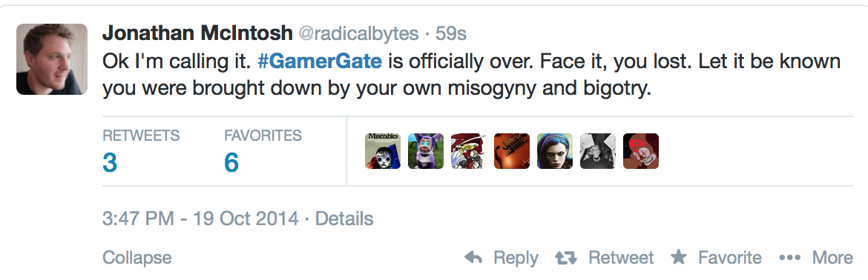Screen dimensions: 868x280
Task: Click the Retweet arrows icon
Action: point(566,258)
